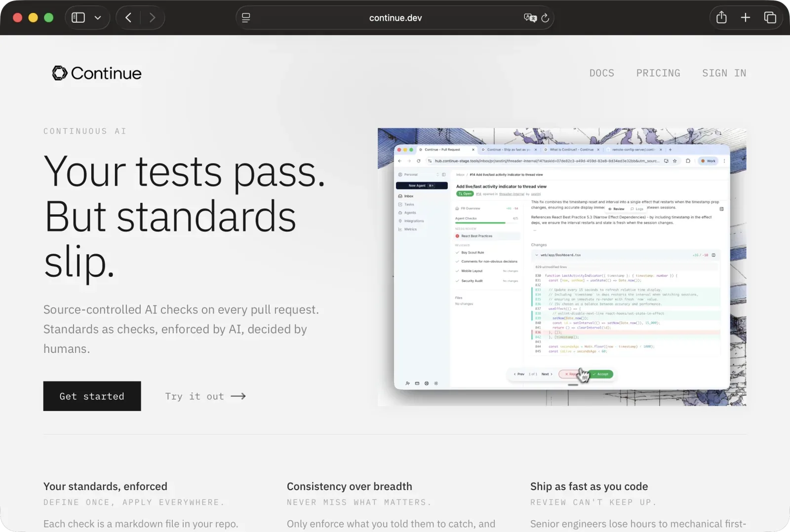
Task: Go back to the previous page
Action: [x=128, y=18]
